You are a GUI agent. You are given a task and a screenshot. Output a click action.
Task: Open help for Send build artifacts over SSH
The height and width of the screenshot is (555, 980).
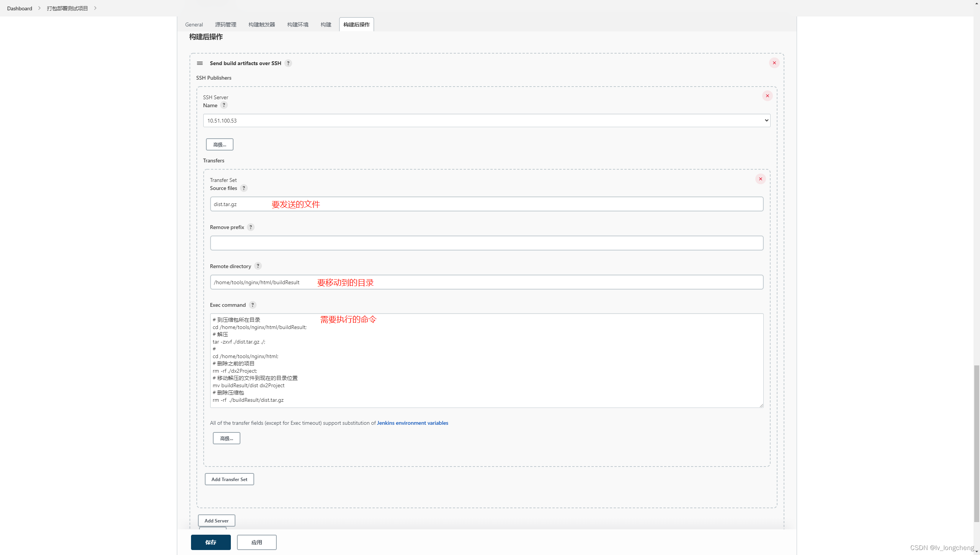point(288,63)
